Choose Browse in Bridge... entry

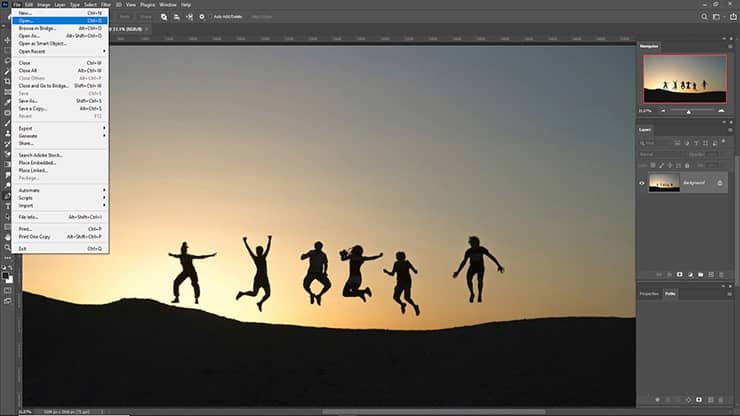pyautogui.click(x=60, y=28)
